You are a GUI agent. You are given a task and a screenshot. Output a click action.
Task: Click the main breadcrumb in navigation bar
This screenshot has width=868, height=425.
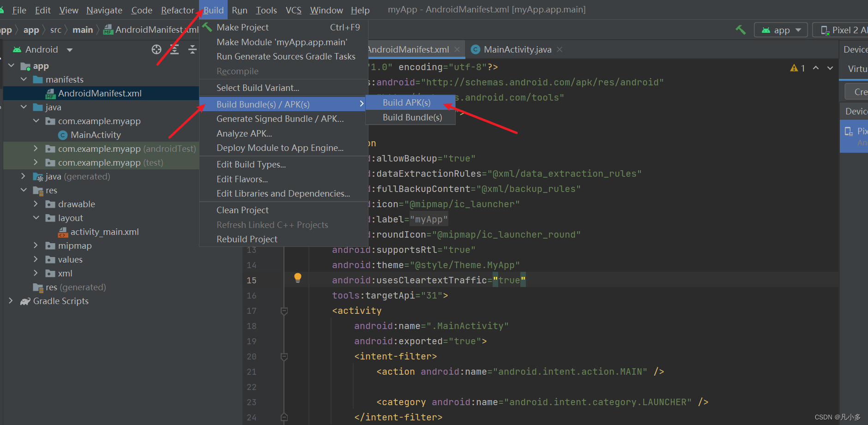pos(83,30)
